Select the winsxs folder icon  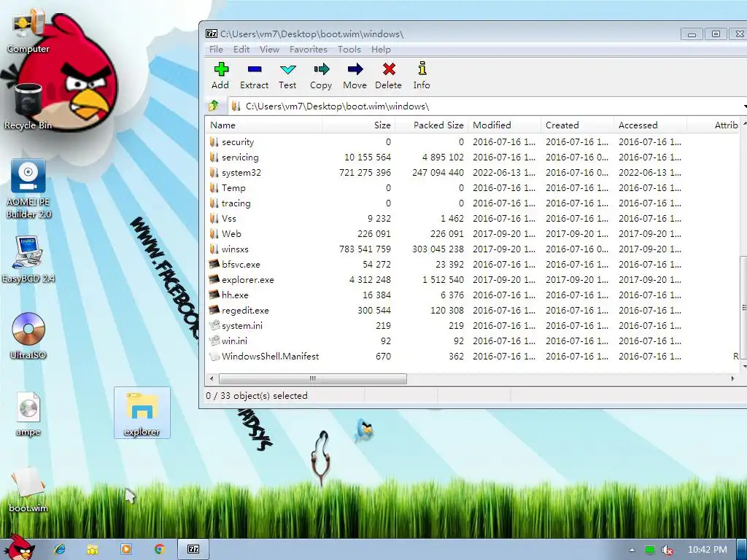tap(214, 249)
